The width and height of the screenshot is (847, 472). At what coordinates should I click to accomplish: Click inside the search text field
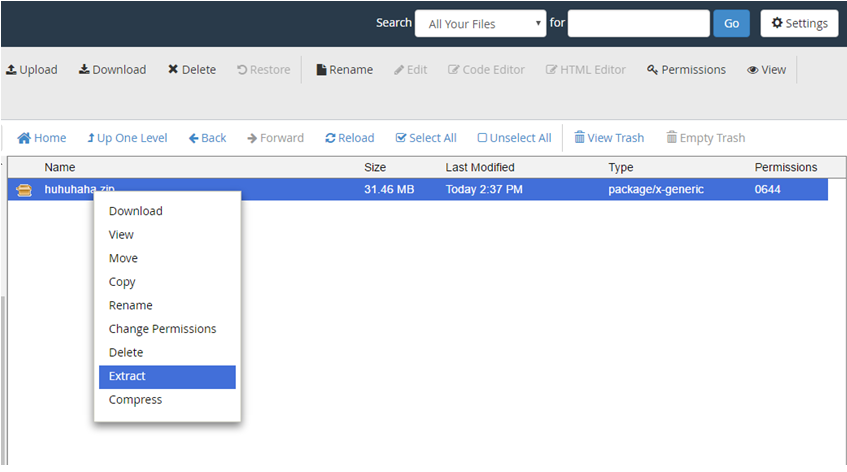pyautogui.click(x=638, y=24)
